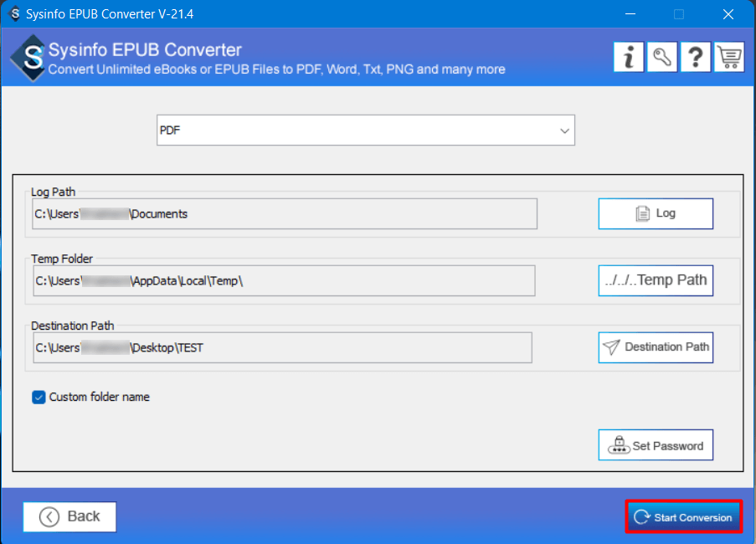Open the help question mark icon
Screen dimensions: 756x544
[695, 57]
